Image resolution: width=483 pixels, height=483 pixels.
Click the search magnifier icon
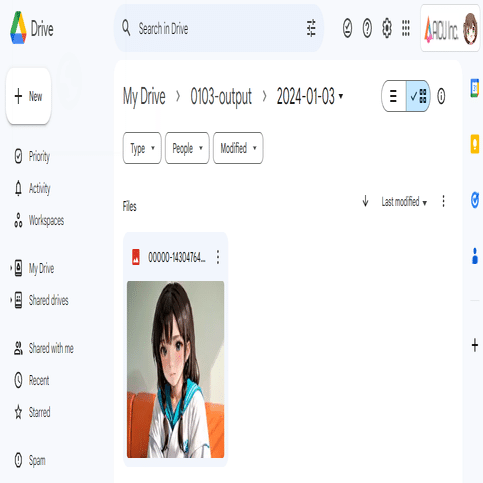click(126, 28)
